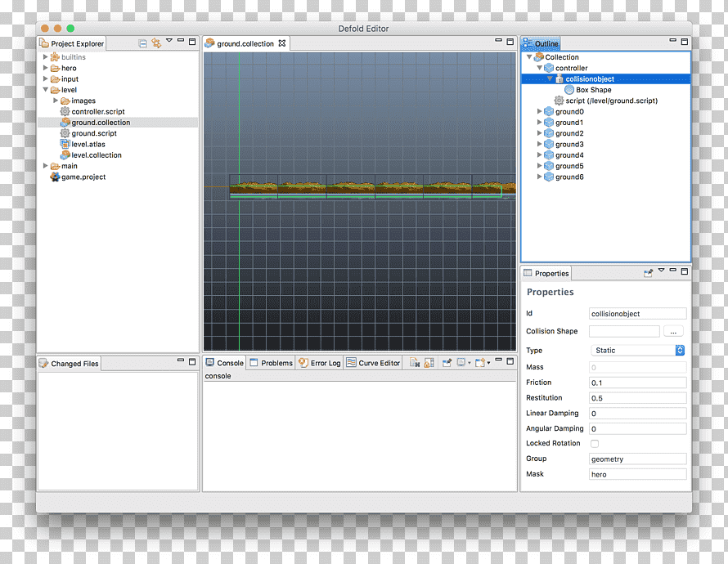This screenshot has height=564, width=728.
Task: Collapse the level folder in Project Explorer
Action: click(x=46, y=90)
